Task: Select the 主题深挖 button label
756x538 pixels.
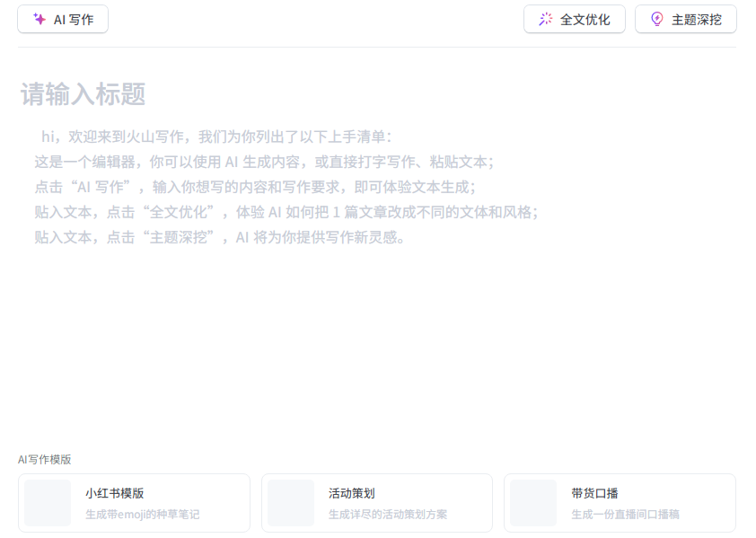Action: tap(697, 19)
